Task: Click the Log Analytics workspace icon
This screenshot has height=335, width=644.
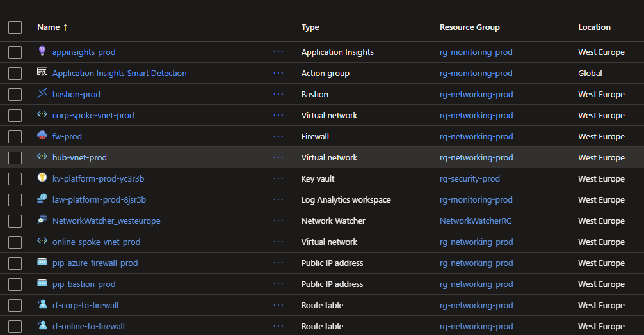Action: click(x=42, y=199)
